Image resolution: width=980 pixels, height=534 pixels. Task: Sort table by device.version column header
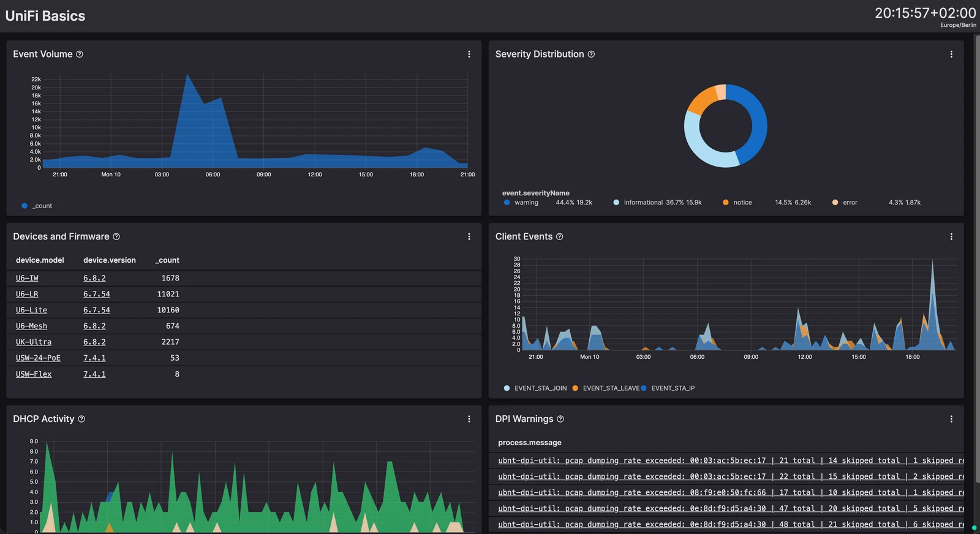[x=110, y=260]
